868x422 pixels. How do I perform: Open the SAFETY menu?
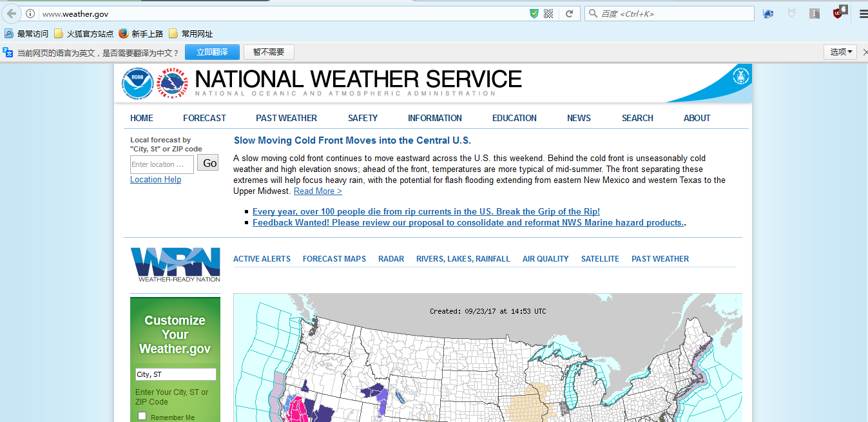tap(363, 118)
